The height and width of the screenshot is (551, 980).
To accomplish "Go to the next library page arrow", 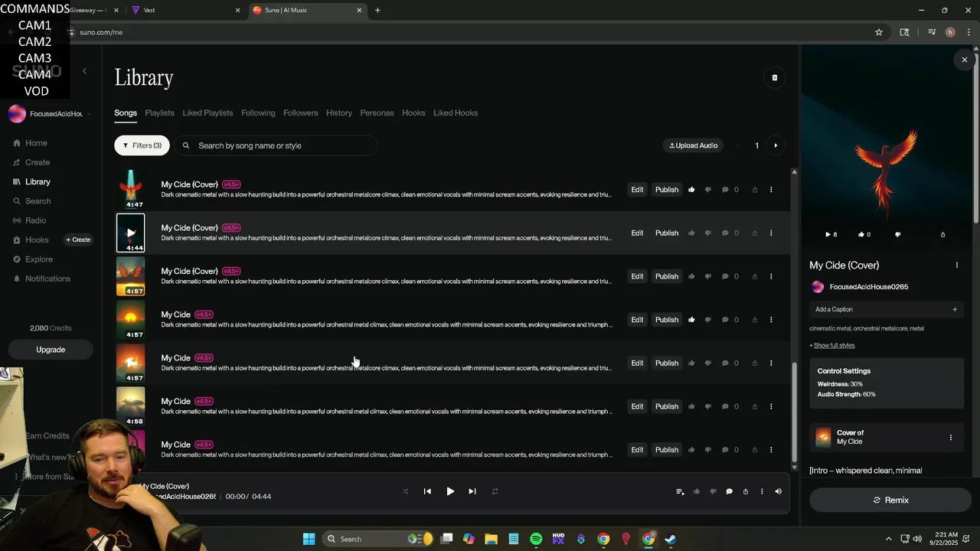I will coord(776,145).
